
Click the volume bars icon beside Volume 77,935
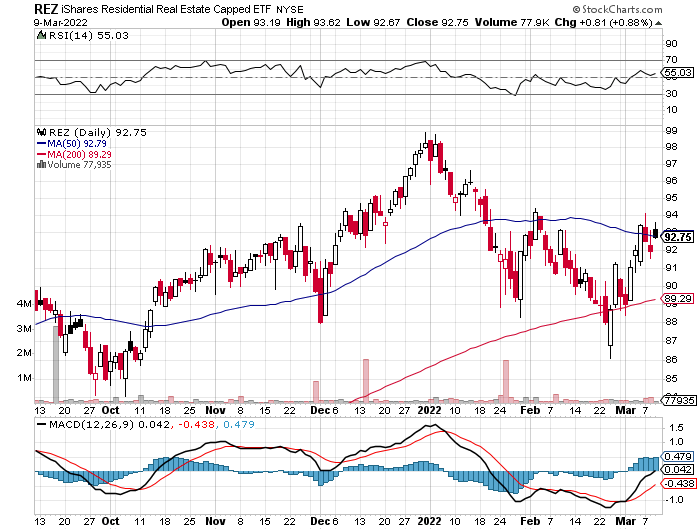(42, 165)
